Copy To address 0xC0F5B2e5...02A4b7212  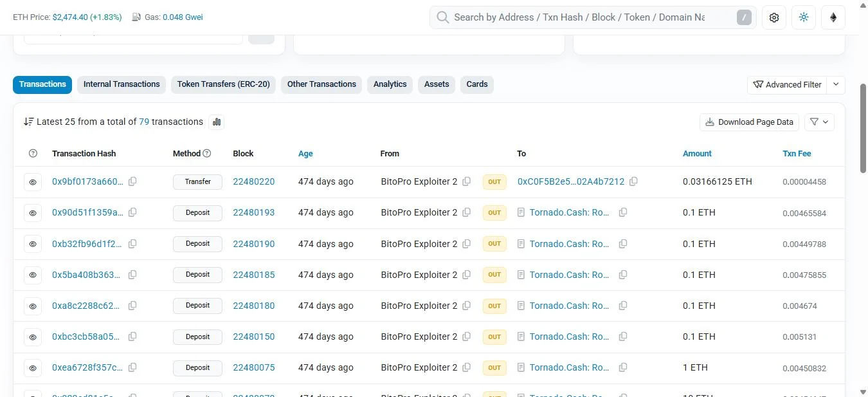pyautogui.click(x=633, y=181)
